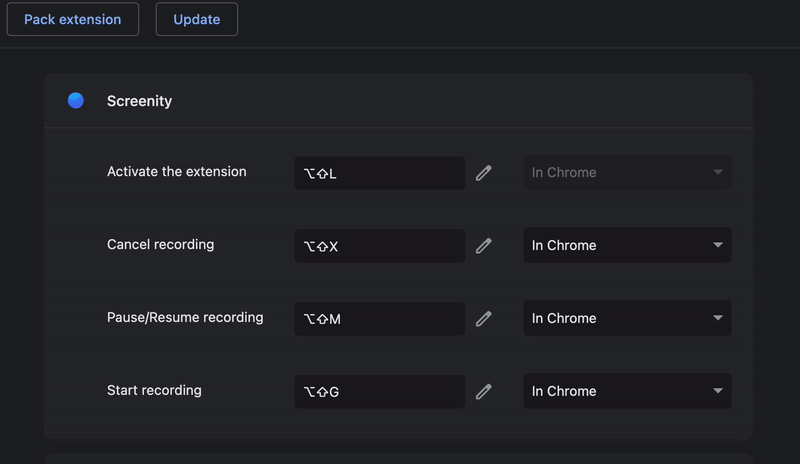
Task: Click the Screenity extension title text
Action: (139, 101)
